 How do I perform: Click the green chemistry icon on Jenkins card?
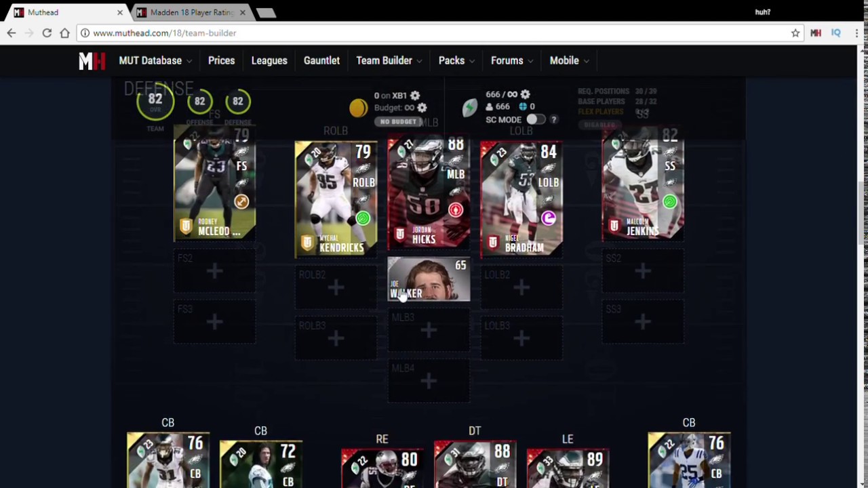tap(670, 201)
